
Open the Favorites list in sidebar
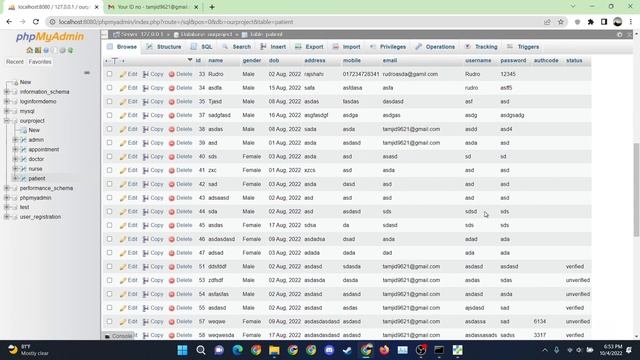[40, 62]
